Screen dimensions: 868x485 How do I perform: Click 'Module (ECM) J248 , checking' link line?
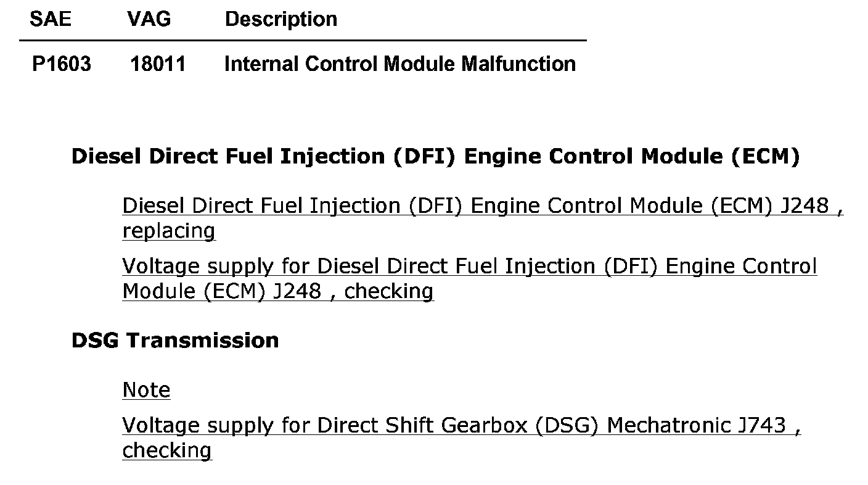278,291
